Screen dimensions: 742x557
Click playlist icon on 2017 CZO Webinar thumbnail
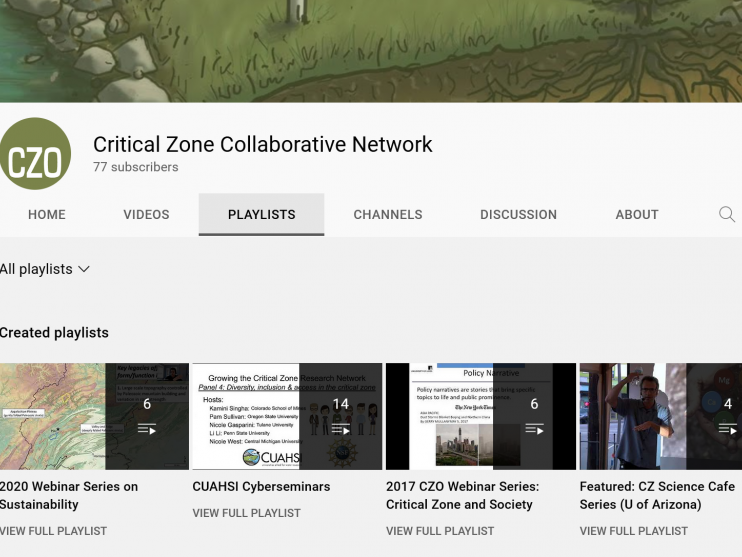click(534, 429)
